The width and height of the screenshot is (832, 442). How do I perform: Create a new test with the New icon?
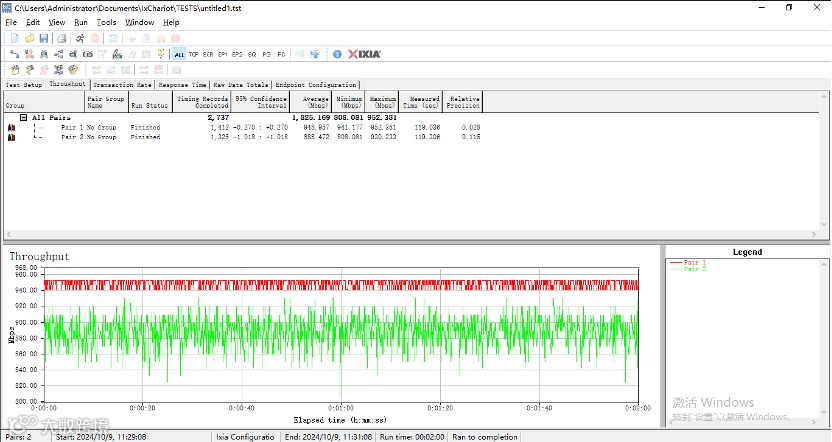coord(14,38)
